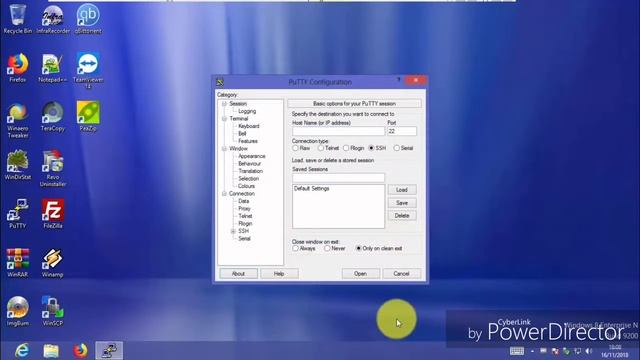The image size is (640, 360).
Task: Click the Save session button
Action: (402, 203)
